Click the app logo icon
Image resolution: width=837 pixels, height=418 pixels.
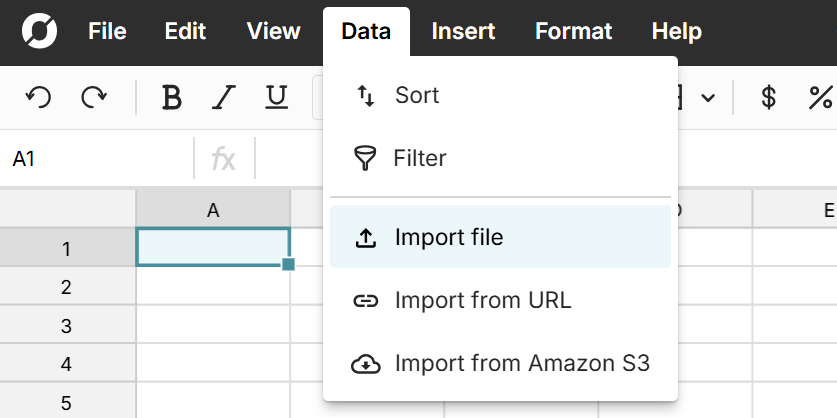(x=39, y=32)
